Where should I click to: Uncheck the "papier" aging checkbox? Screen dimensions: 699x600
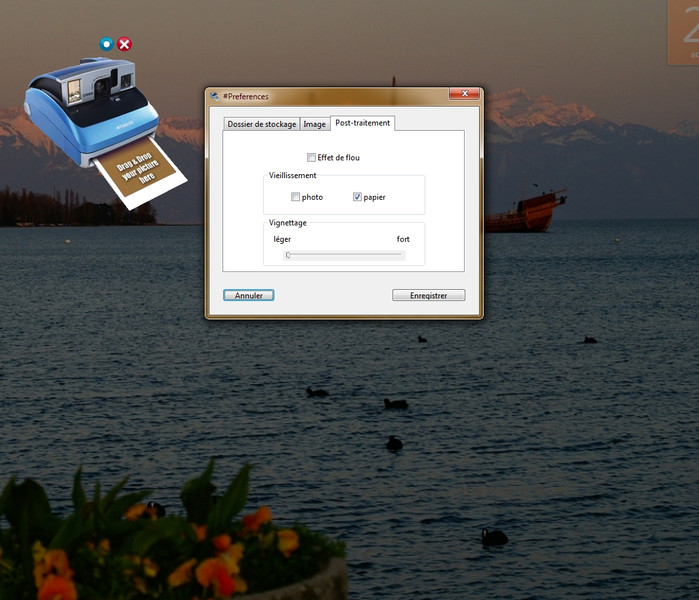[357, 197]
